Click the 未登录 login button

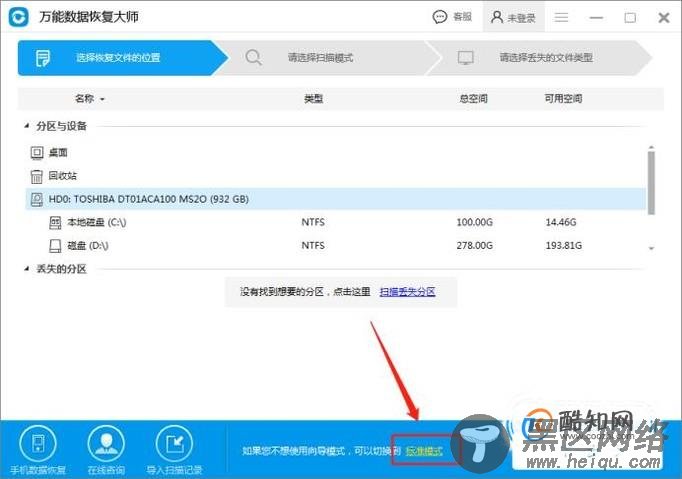point(513,17)
